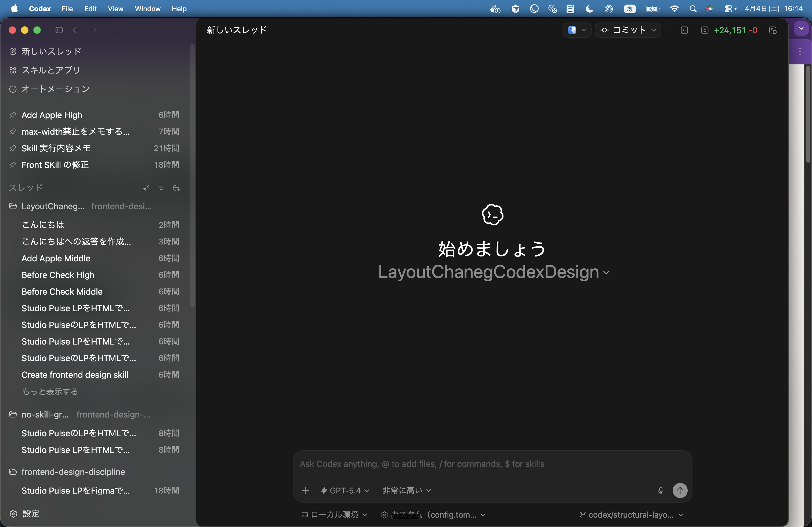The image size is (812, 527).
Task: Open the terminal panel icon
Action: pos(684,30)
